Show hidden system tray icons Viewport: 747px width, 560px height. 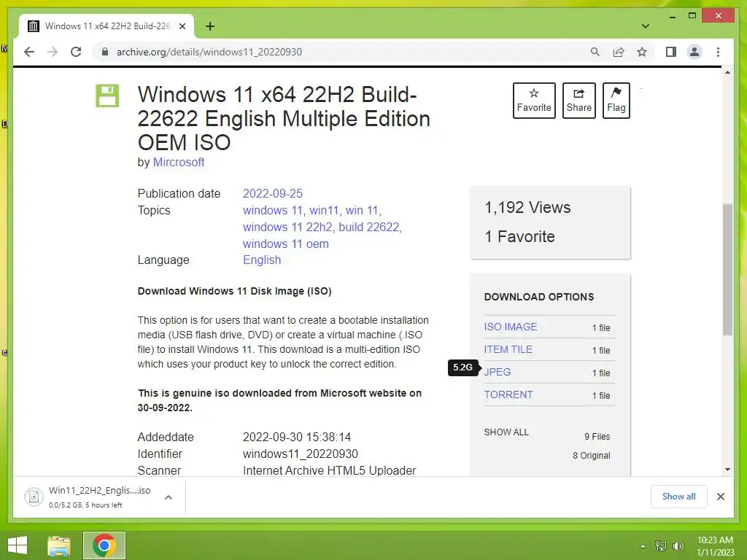(x=643, y=546)
